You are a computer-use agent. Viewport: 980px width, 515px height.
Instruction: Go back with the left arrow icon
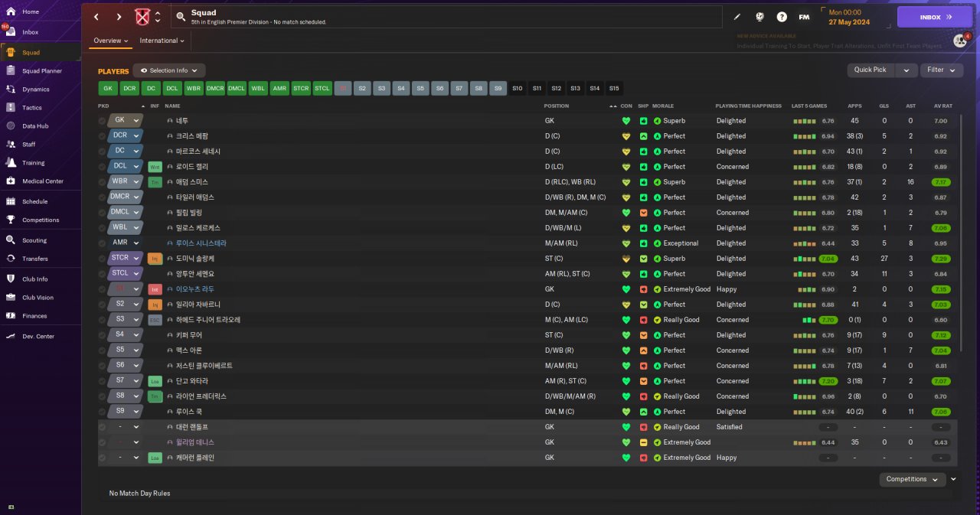(96, 17)
